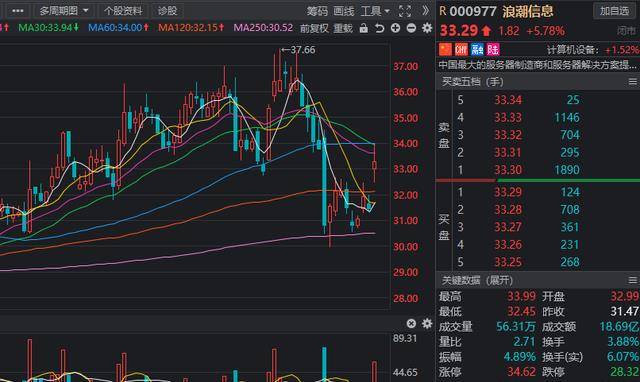
Task: Click the stock name 浪潮信息
Action: 528,11
